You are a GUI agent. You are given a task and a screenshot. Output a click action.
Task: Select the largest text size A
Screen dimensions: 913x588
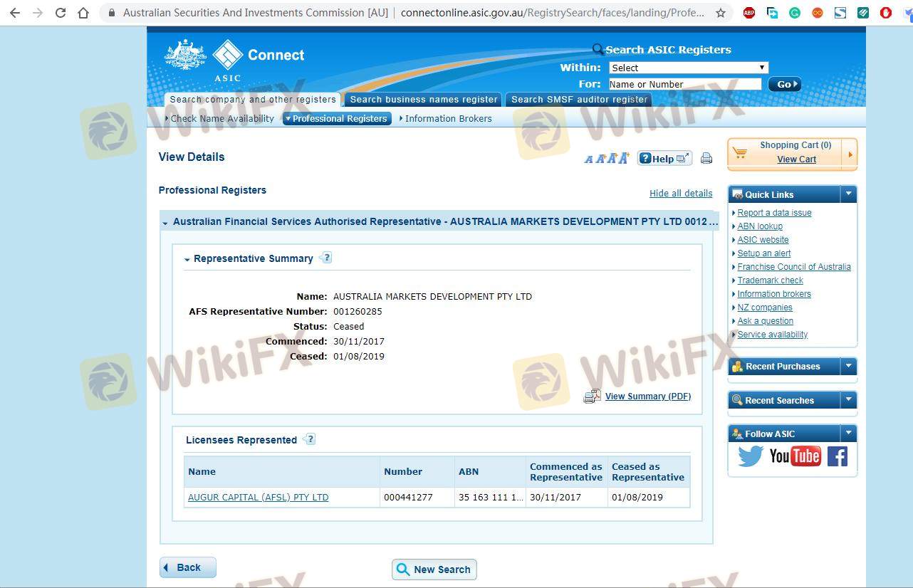[624, 158]
